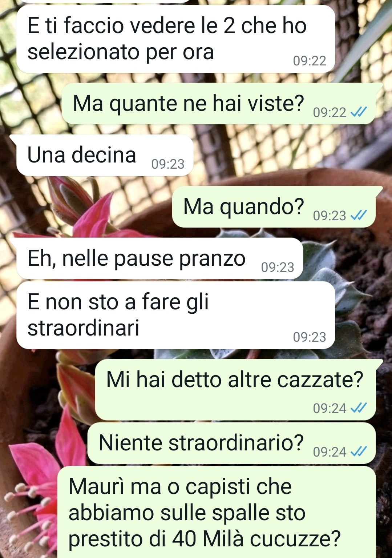Tap the 09:23 time on 'Eh, nelle pause pranzo'
The height and width of the screenshot is (558, 392).
[x=278, y=267]
